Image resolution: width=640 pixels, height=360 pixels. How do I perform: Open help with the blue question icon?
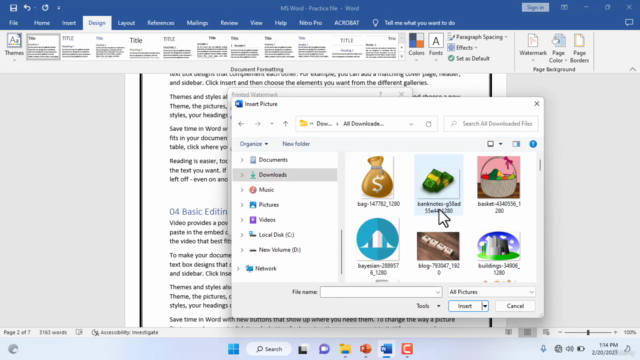pos(533,144)
